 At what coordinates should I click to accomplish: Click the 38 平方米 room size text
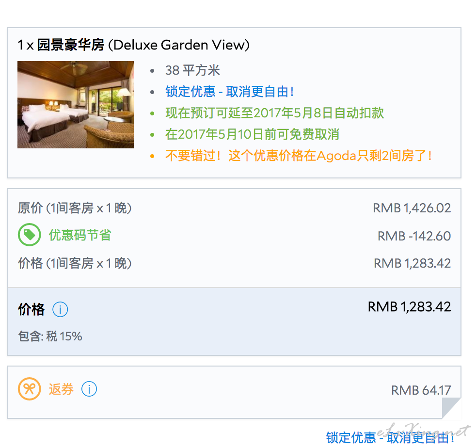click(192, 70)
